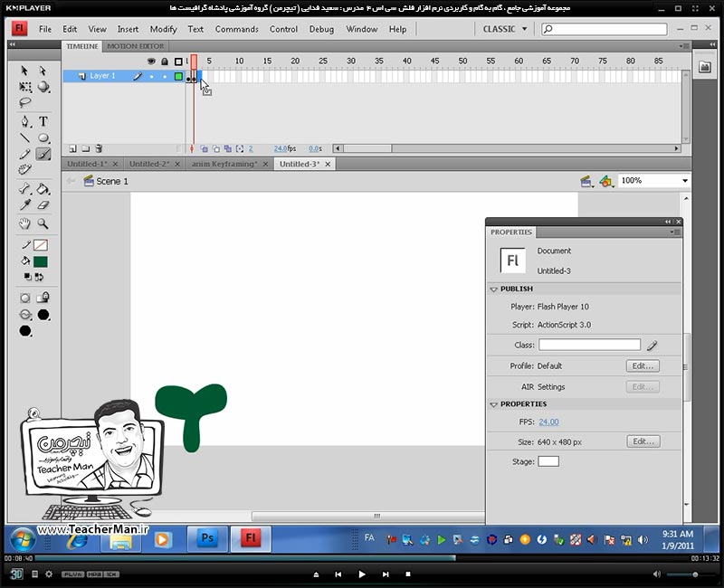Viewport: 724px width, 588px height.
Task: Open the Commands menu
Action: 236,29
